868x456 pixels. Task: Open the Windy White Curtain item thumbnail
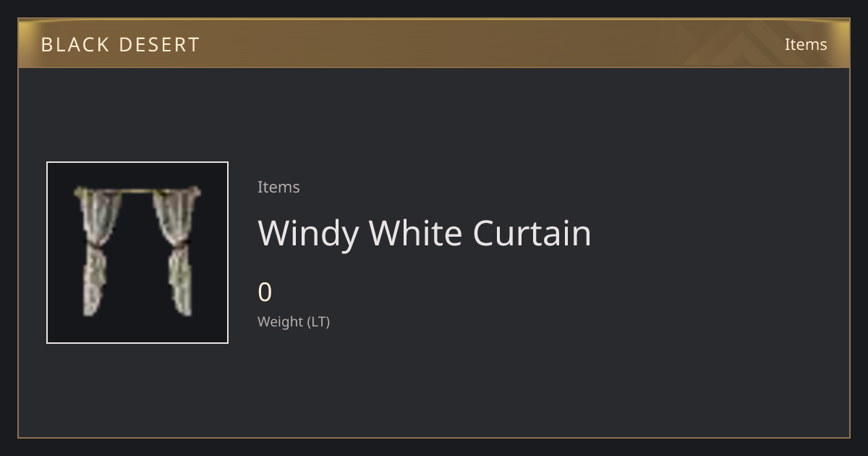[x=137, y=253]
